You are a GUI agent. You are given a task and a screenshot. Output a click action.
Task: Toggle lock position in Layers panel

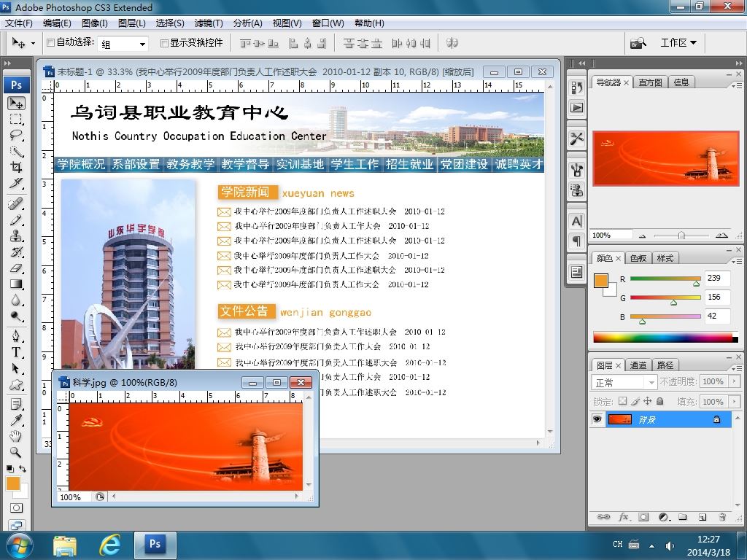[x=648, y=401]
